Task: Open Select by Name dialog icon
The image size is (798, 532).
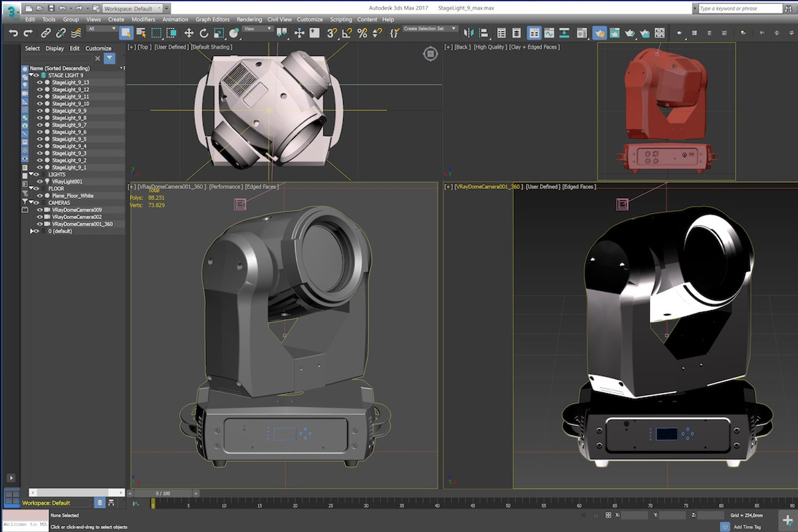Action: 141,33
